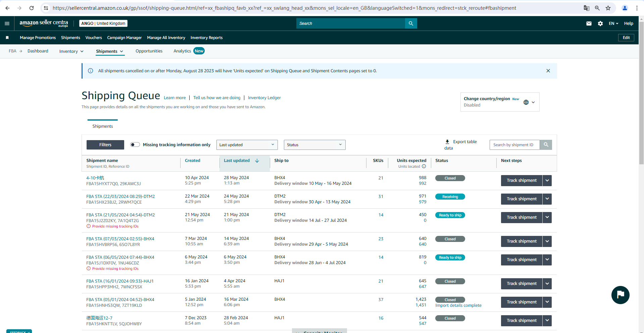
Task: Click the Export table data download icon
Action: click(x=447, y=142)
